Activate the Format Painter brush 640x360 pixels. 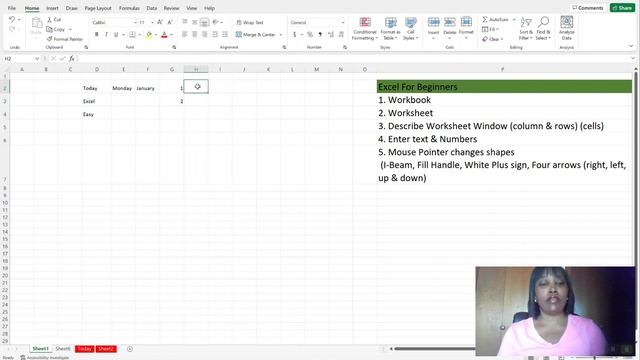[x=49, y=39]
